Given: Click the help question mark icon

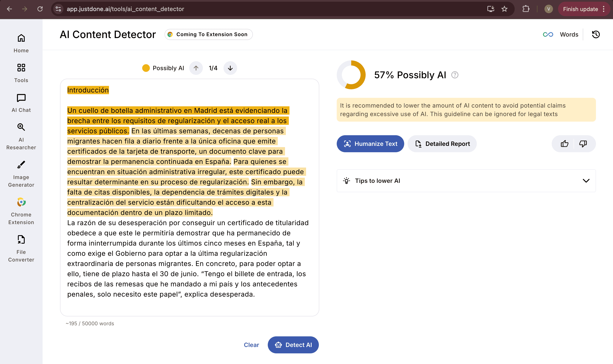Looking at the screenshot, I should [455, 75].
